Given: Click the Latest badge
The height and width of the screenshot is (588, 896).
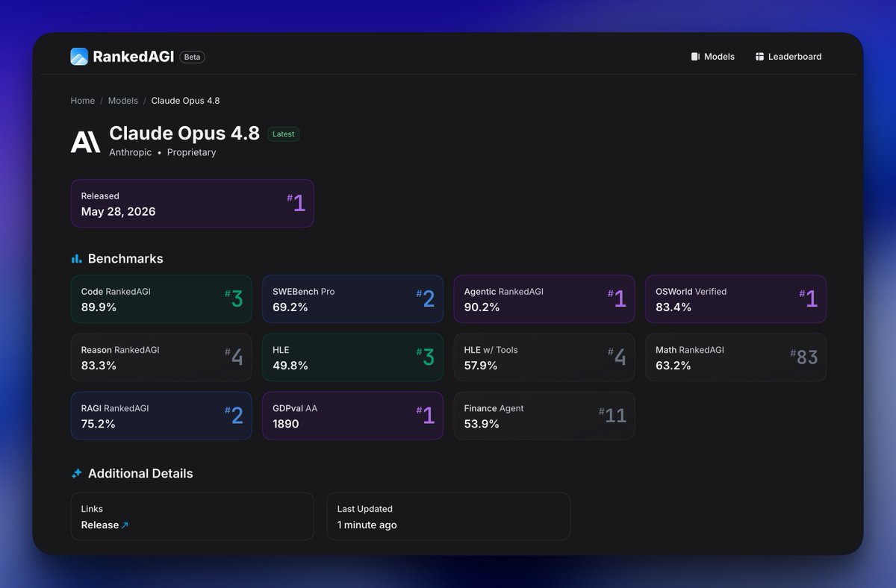Looking at the screenshot, I should (283, 134).
